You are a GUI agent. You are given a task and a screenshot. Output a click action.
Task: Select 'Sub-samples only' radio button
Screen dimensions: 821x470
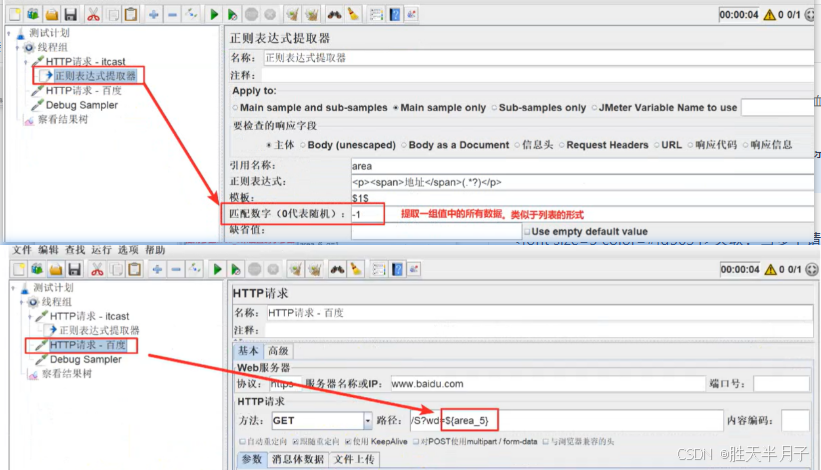click(494, 107)
